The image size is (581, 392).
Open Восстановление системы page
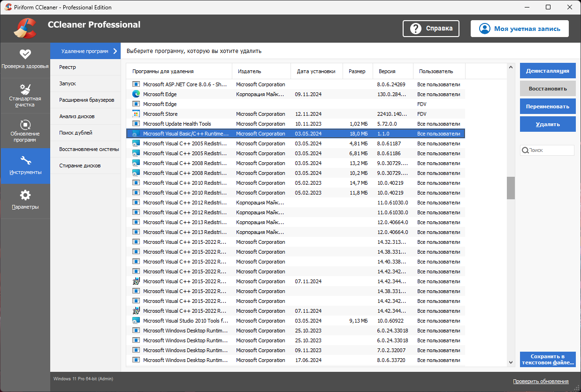(85, 149)
